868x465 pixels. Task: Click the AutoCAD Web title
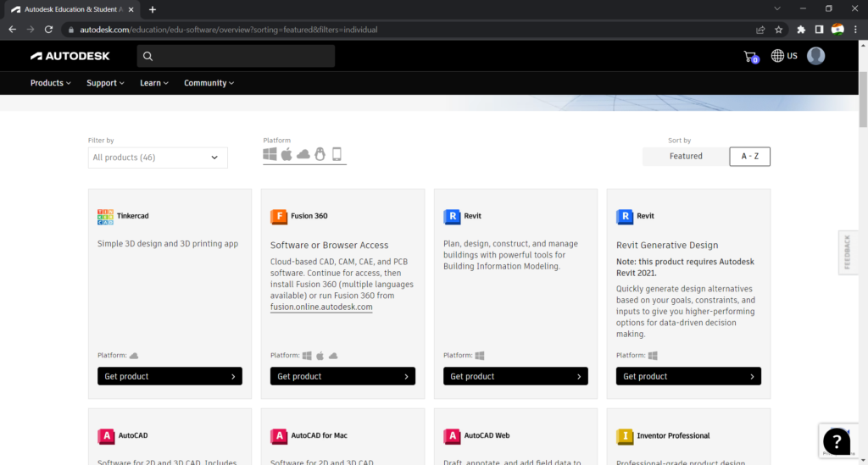[x=487, y=435]
